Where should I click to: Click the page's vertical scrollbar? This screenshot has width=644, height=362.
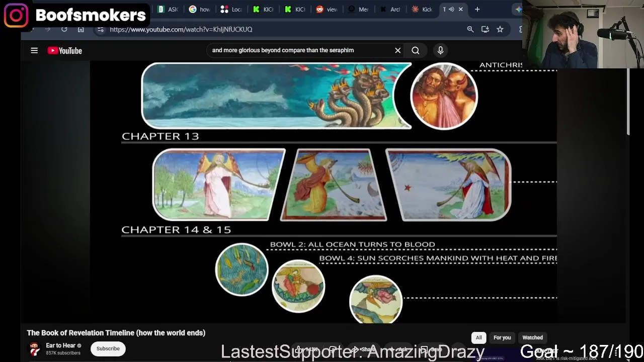(628, 101)
